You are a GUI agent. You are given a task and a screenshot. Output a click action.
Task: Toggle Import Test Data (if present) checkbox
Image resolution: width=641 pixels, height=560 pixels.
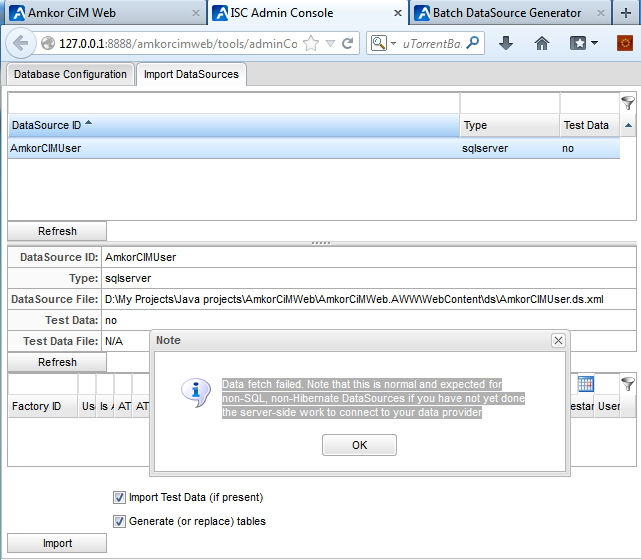[x=120, y=497]
